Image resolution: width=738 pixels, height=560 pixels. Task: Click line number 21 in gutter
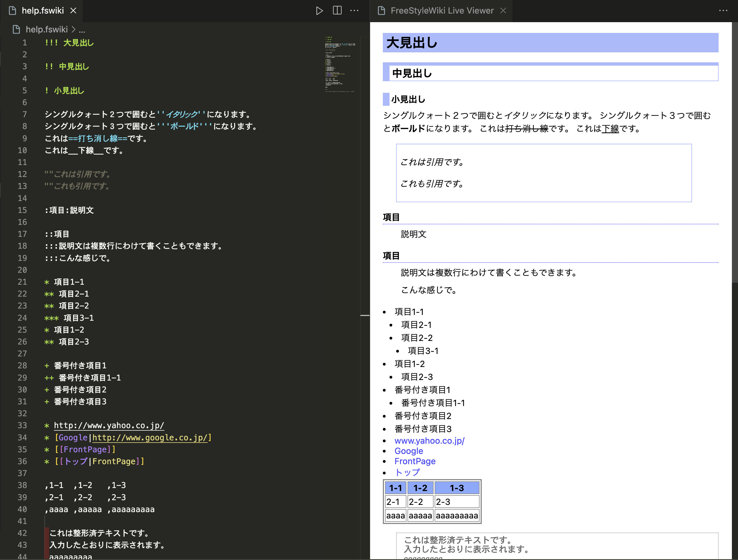pos(22,282)
